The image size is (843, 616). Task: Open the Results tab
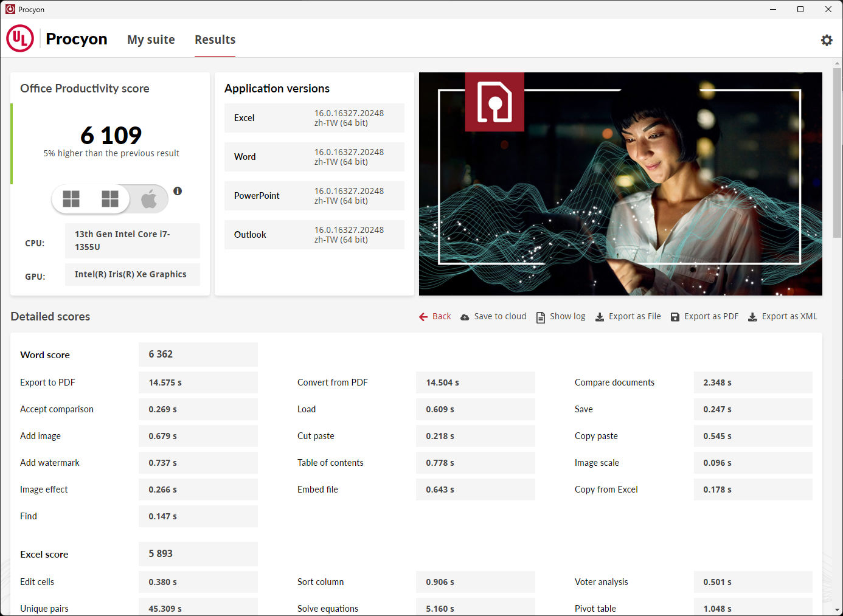215,40
